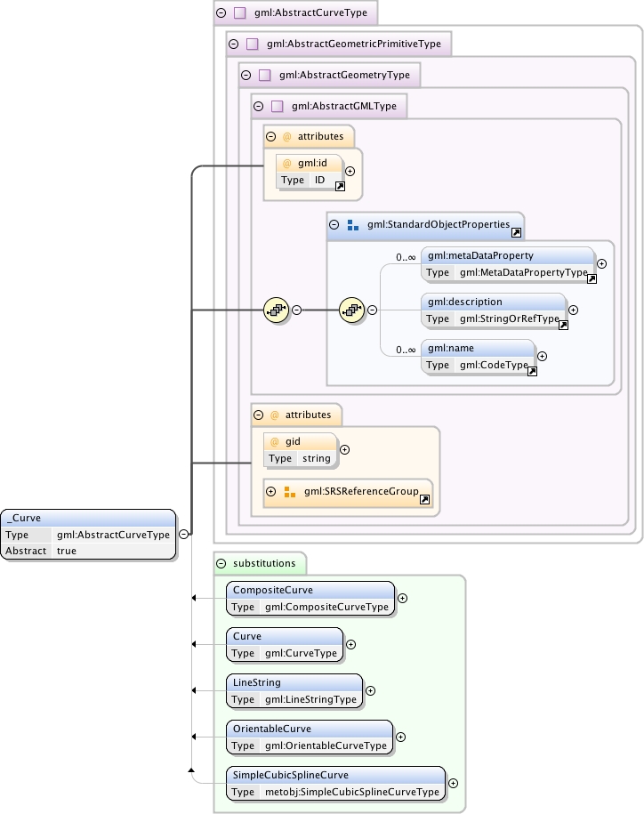Collapse gml:AbstractGeometricPrimitiveType container
The height and width of the screenshot is (814, 644).
click(234, 44)
